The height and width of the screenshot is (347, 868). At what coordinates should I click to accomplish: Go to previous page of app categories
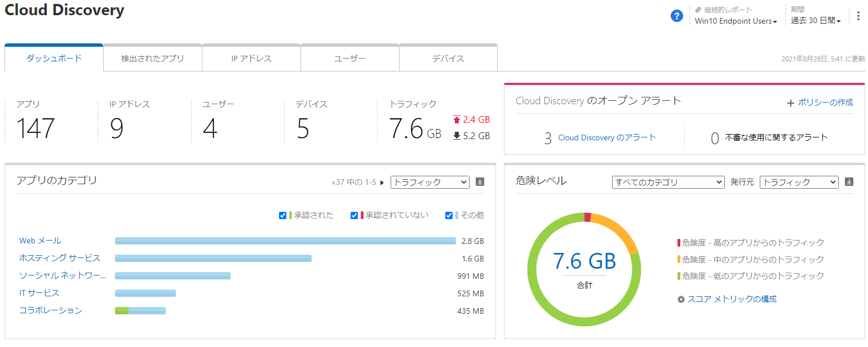333,183
